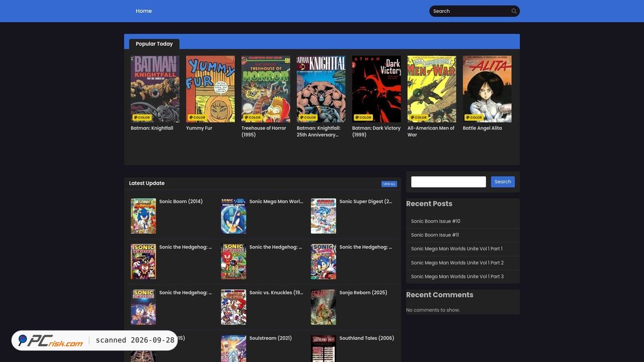
Task: Open the Batman: Dark Victory cover thumbnail
Action: click(x=376, y=89)
